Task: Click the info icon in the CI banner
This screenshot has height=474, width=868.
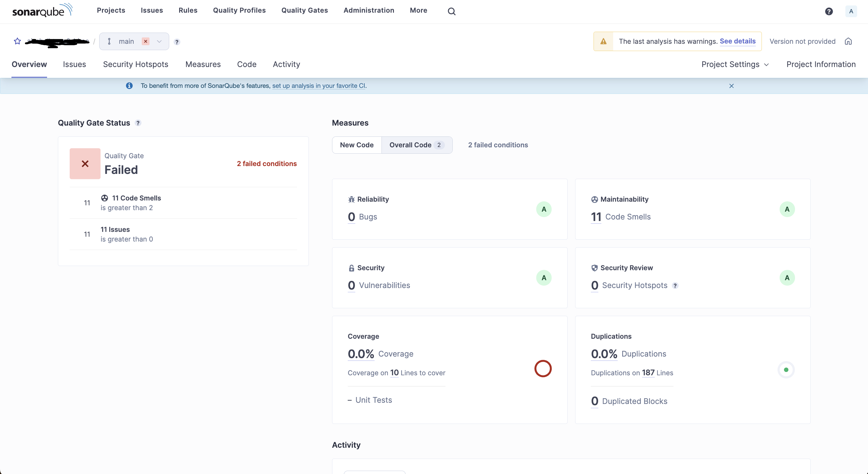Action: (x=129, y=86)
